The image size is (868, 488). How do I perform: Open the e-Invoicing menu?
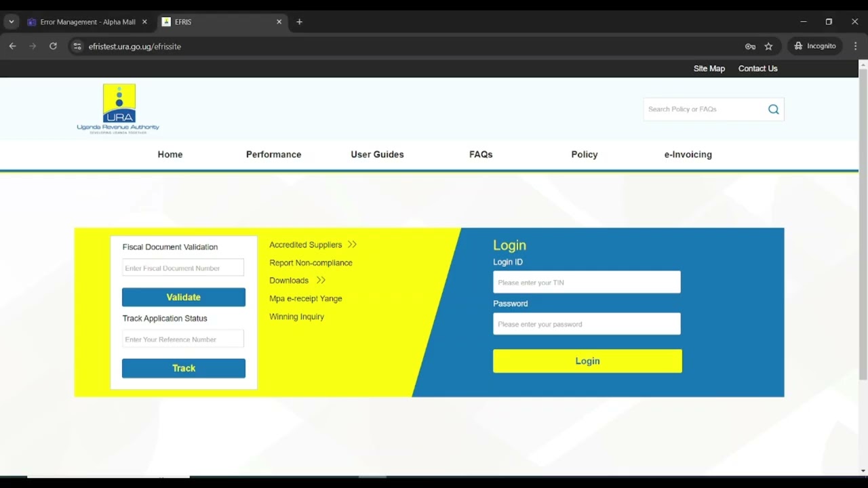point(688,155)
